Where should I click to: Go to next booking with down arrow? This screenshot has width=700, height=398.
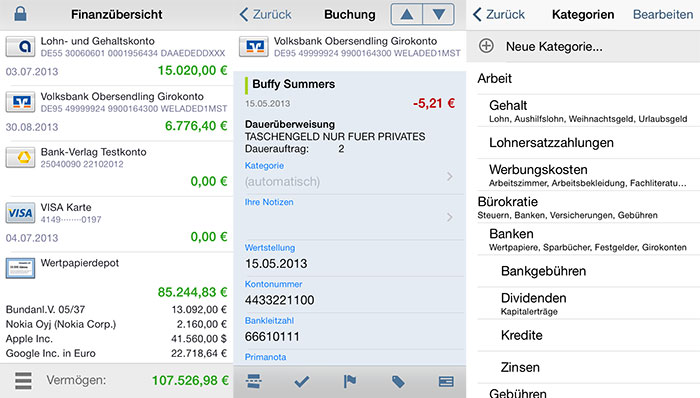click(438, 14)
